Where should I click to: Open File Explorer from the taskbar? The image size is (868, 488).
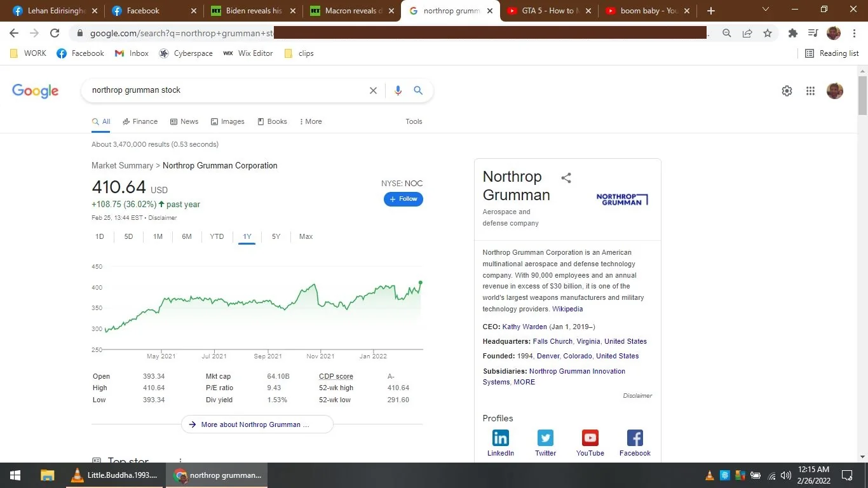(x=47, y=475)
